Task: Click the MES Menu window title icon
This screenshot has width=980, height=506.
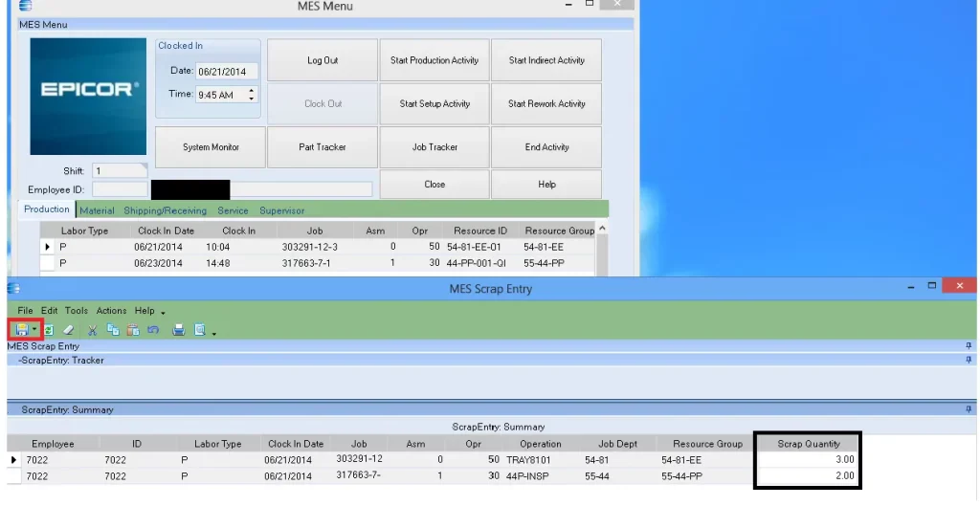Action: coord(26,6)
